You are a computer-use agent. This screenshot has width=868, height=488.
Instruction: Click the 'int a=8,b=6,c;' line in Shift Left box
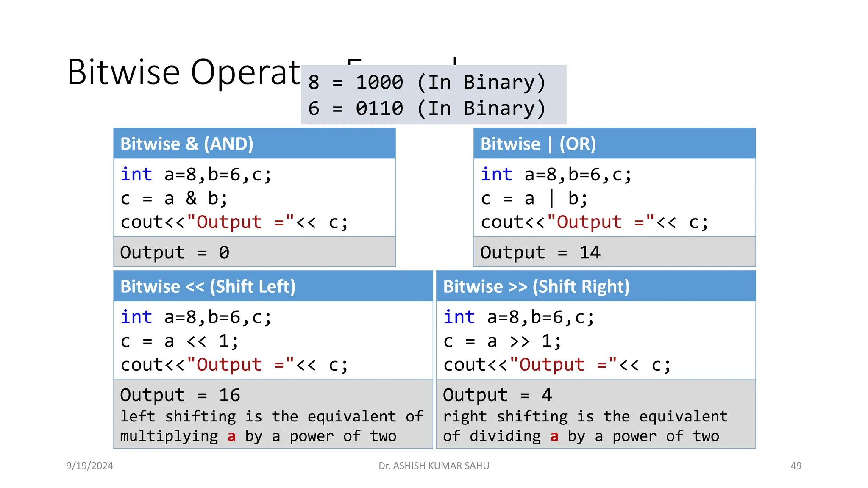(196, 317)
